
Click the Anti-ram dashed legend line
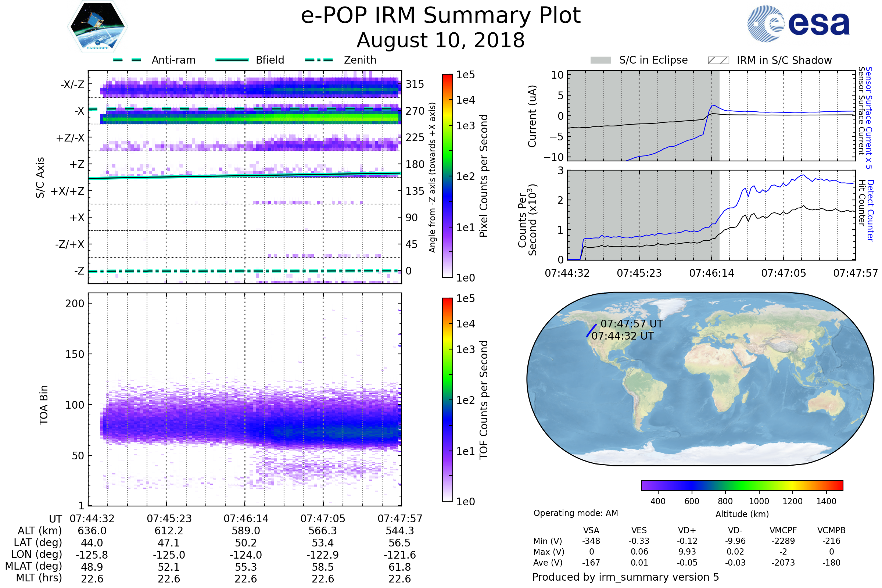(x=127, y=60)
